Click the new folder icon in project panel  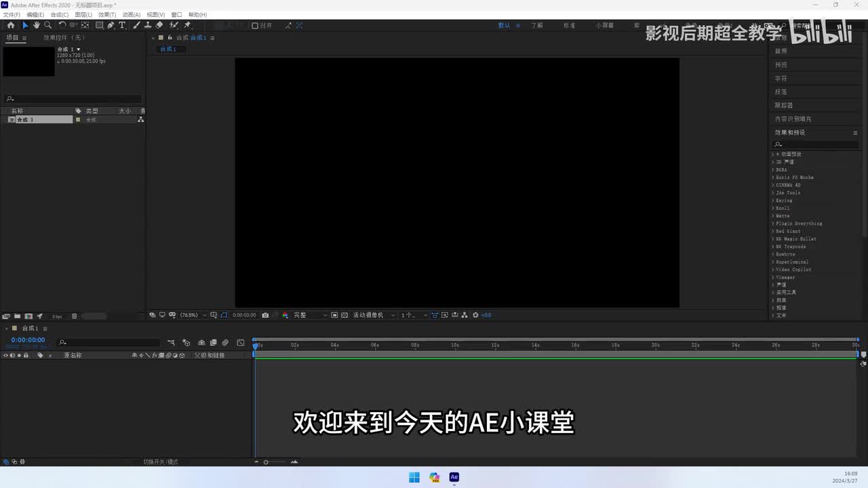[17, 316]
